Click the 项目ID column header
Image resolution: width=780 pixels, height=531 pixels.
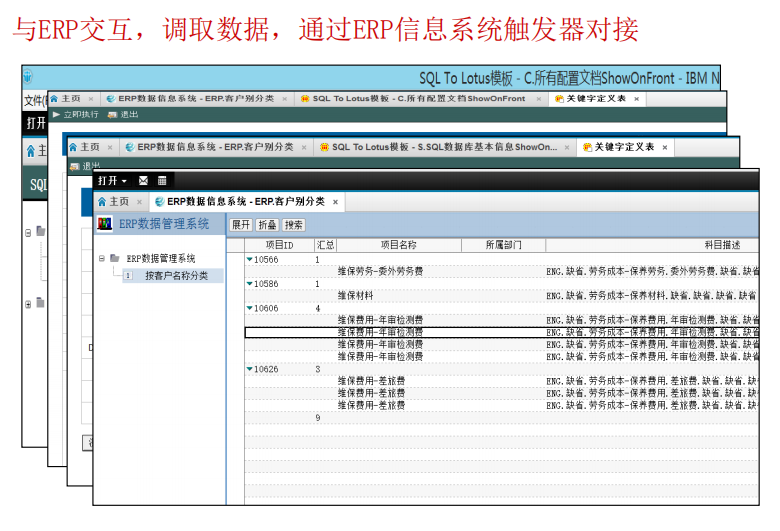[279, 245]
